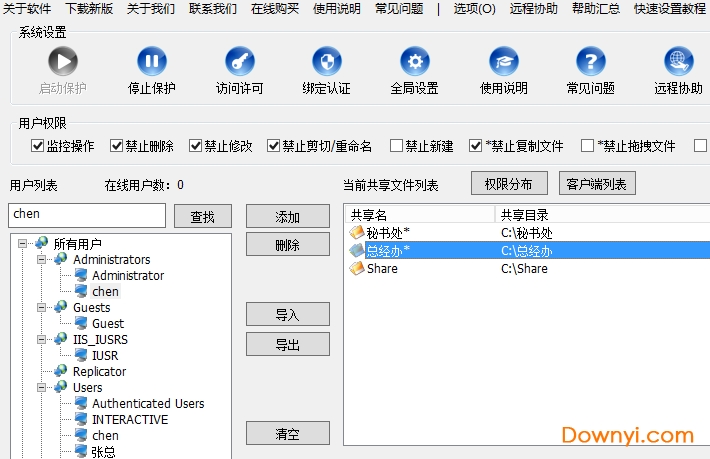The image size is (710, 459).
Task: Click the Guest user computer icon
Action: click(81, 323)
